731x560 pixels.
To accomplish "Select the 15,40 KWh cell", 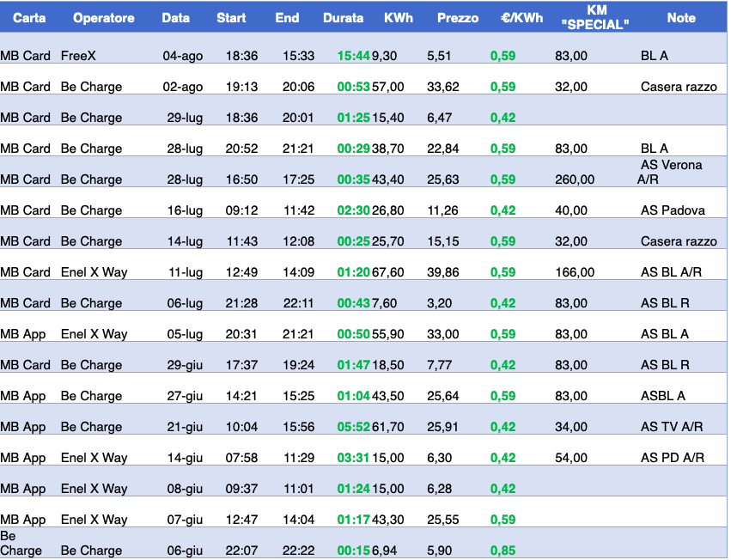I will [x=388, y=118].
